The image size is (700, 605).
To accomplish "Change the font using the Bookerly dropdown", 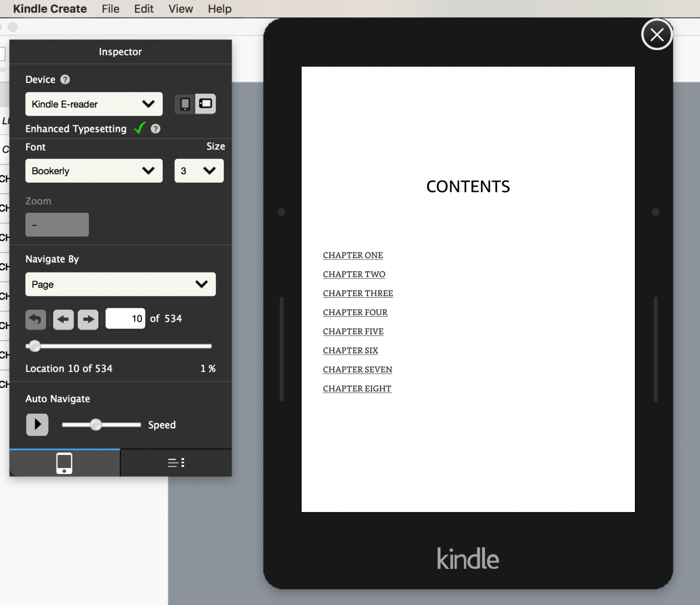I will pyautogui.click(x=93, y=171).
